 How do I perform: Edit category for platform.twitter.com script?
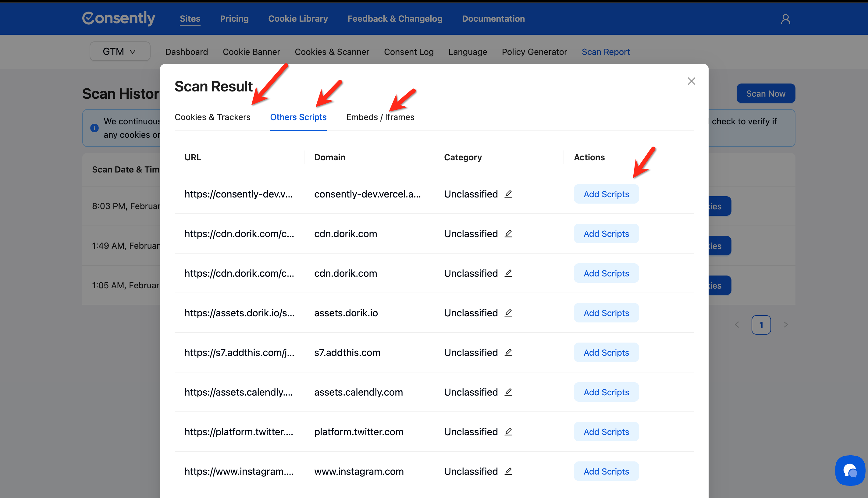tap(508, 432)
